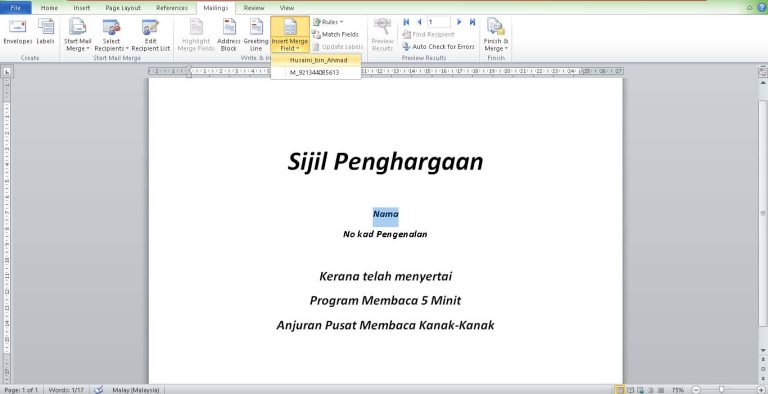Image resolution: width=768 pixels, height=394 pixels.
Task: Click the record number field
Action: pyautogui.click(x=438, y=22)
